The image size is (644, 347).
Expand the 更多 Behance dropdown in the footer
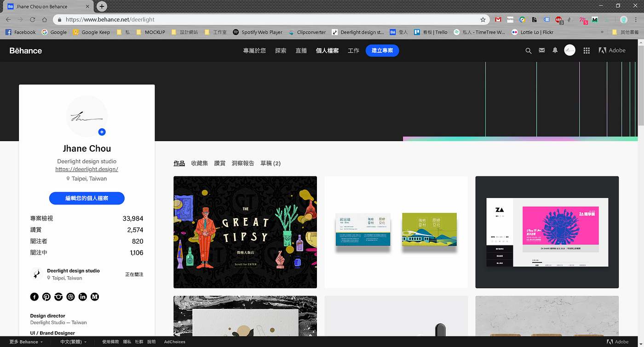pyautogui.click(x=25, y=341)
